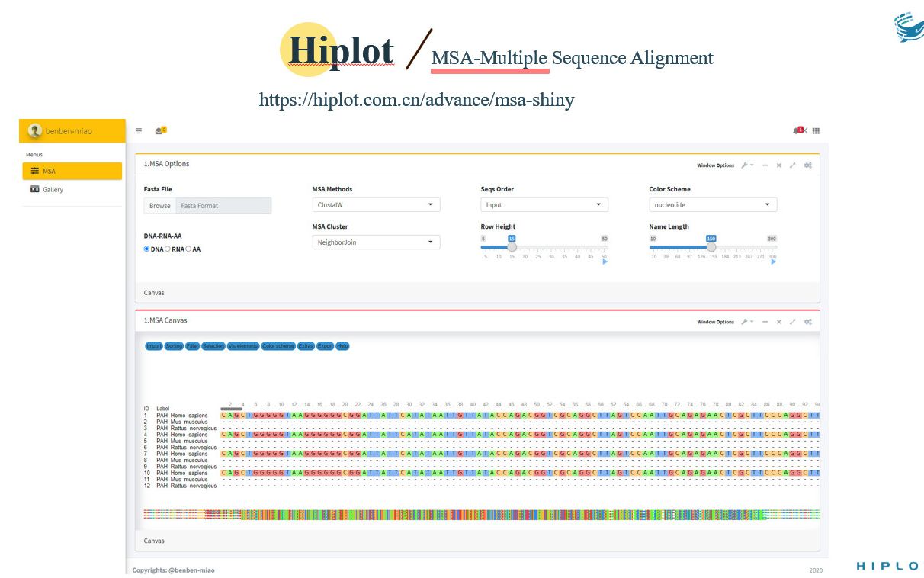
Task: Expand MSA Options panel to fullscreen
Action: [x=792, y=165]
